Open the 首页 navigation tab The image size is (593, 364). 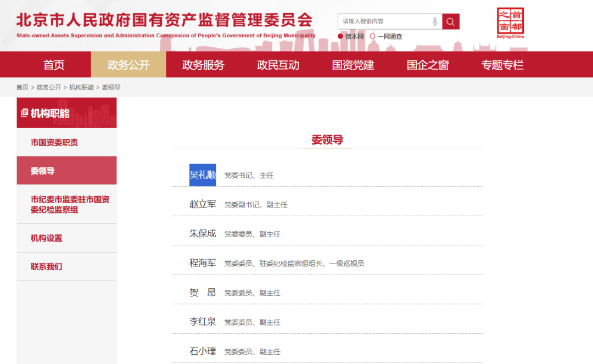point(54,65)
